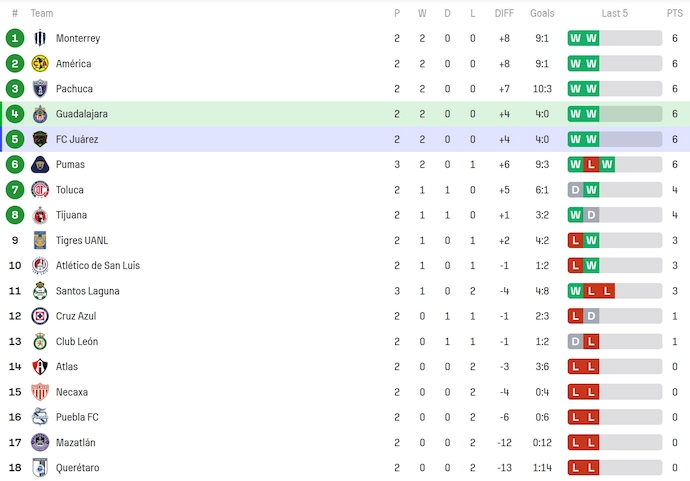Click the Tigres UANL logo

pos(40,240)
